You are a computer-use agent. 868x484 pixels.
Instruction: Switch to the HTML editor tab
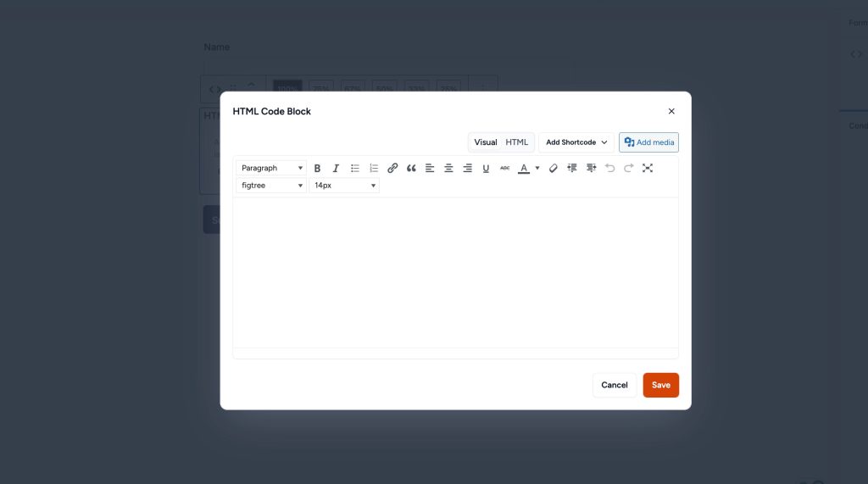[x=517, y=142]
